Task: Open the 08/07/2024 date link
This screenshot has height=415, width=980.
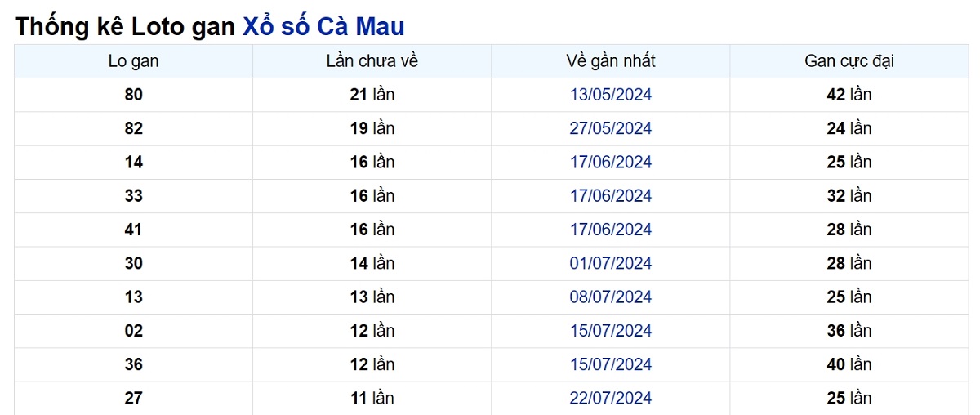Action: tap(611, 297)
